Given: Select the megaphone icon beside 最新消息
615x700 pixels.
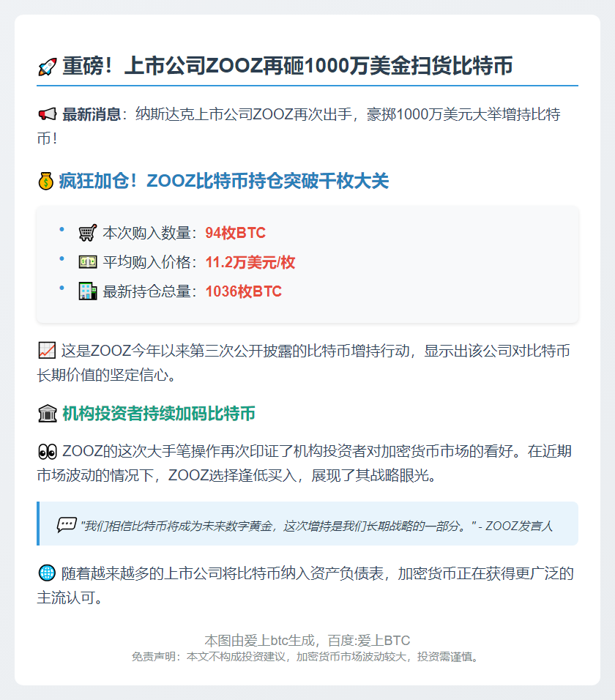Looking at the screenshot, I should click(48, 115).
